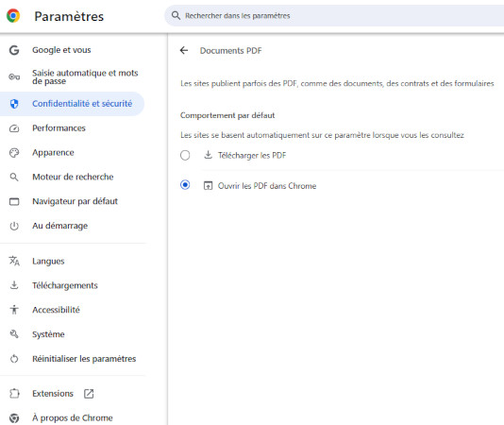Click the magnifier icon in the search bar
The image size is (504, 425).
(176, 15)
